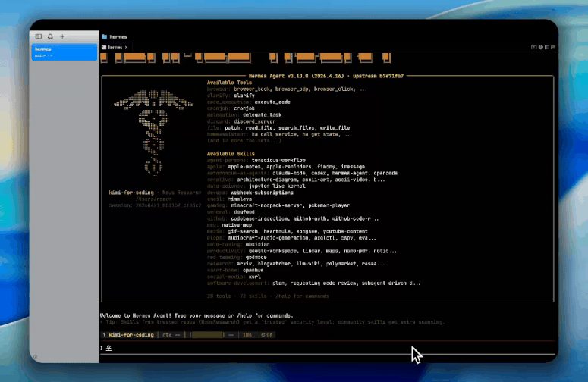The width and height of the screenshot is (588, 382).
Task: Click the Hermes caduceus ASCII logo
Action: [x=153, y=133]
